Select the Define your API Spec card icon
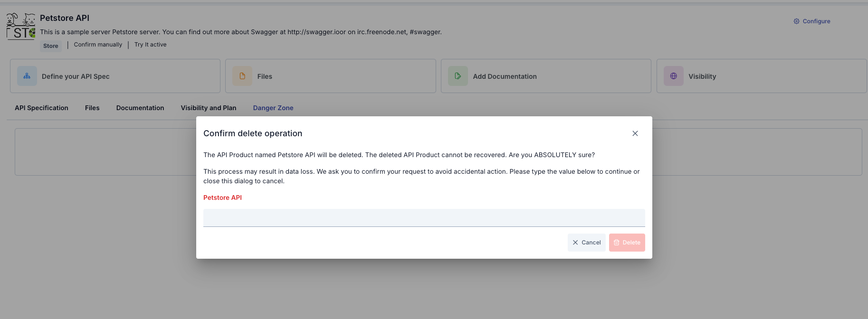 (x=27, y=75)
